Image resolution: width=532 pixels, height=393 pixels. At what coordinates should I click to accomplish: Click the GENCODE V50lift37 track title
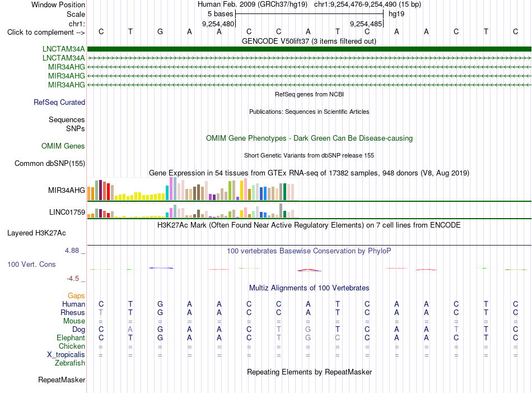(x=309, y=41)
